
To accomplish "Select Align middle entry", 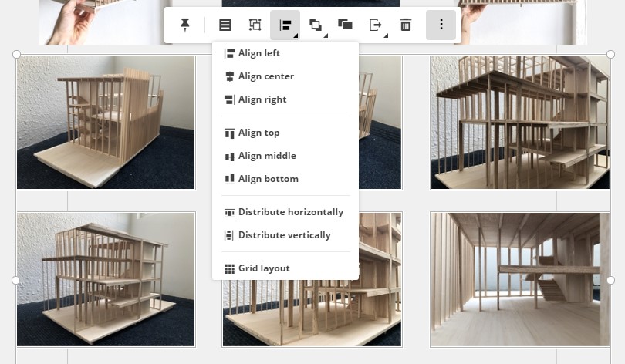I will 266,156.
